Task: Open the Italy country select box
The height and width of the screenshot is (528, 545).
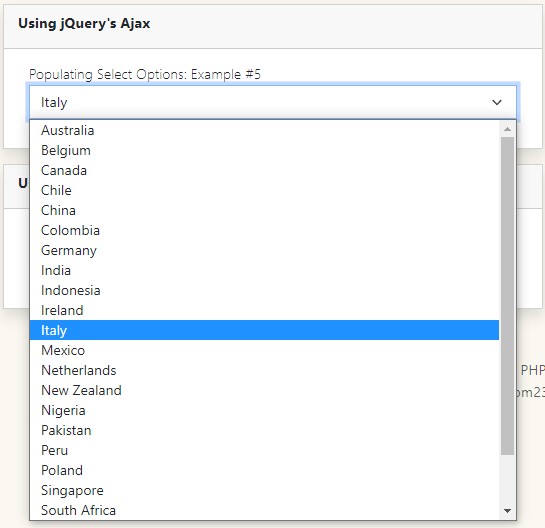Action: (273, 102)
